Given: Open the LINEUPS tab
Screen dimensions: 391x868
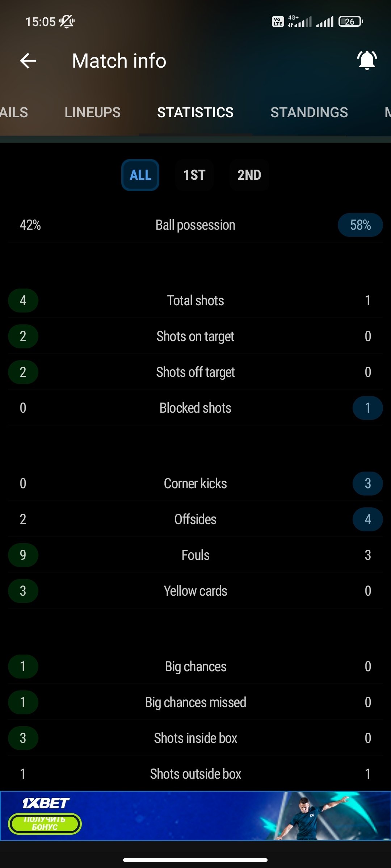Looking at the screenshot, I should [x=93, y=112].
